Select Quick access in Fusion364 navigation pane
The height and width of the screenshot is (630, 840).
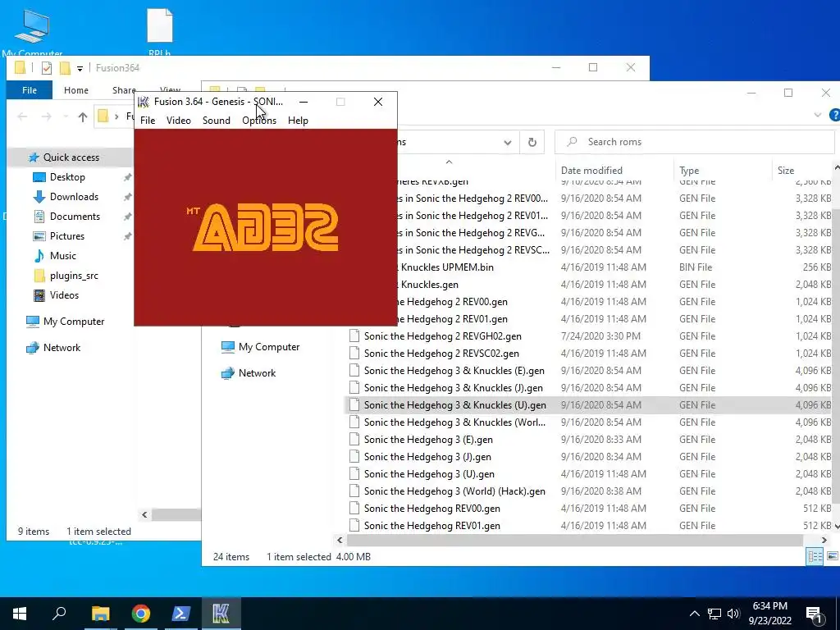71,157
